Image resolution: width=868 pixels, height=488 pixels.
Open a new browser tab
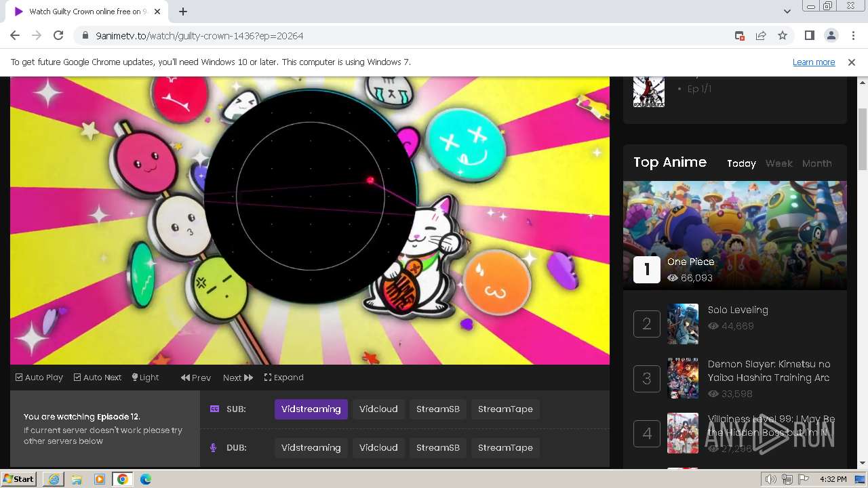click(x=183, y=12)
